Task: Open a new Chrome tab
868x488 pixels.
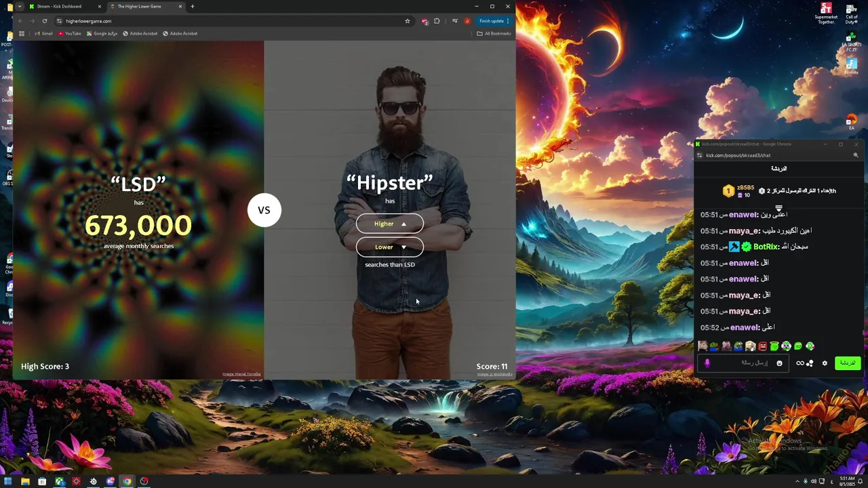Action: (x=193, y=6)
